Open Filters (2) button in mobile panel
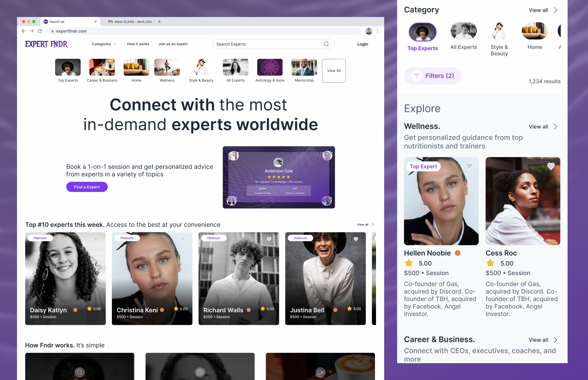 pos(433,76)
